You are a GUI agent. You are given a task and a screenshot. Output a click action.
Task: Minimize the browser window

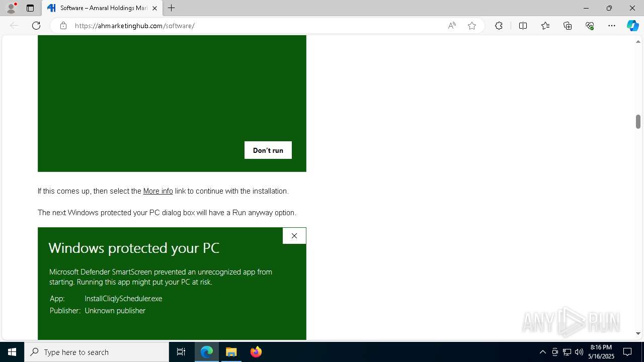click(x=586, y=8)
